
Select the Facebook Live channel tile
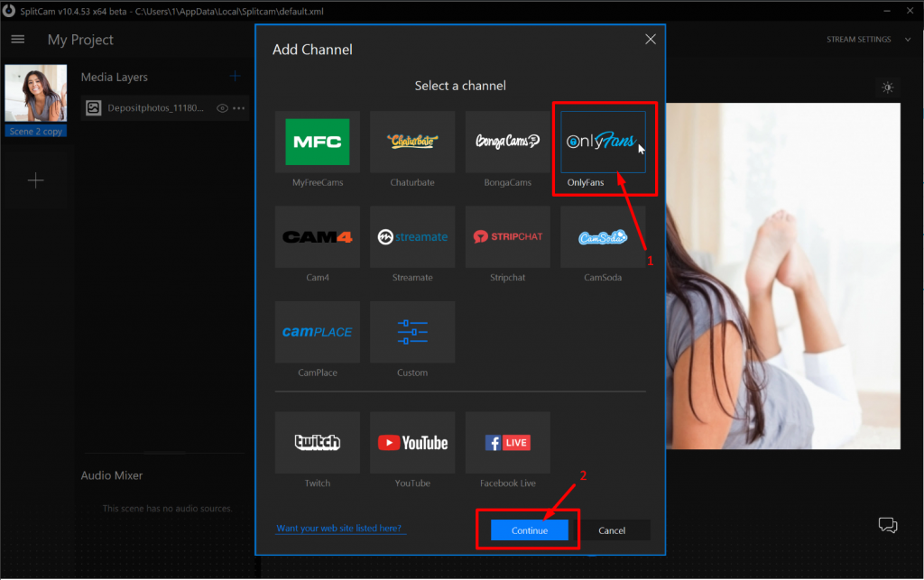507,442
